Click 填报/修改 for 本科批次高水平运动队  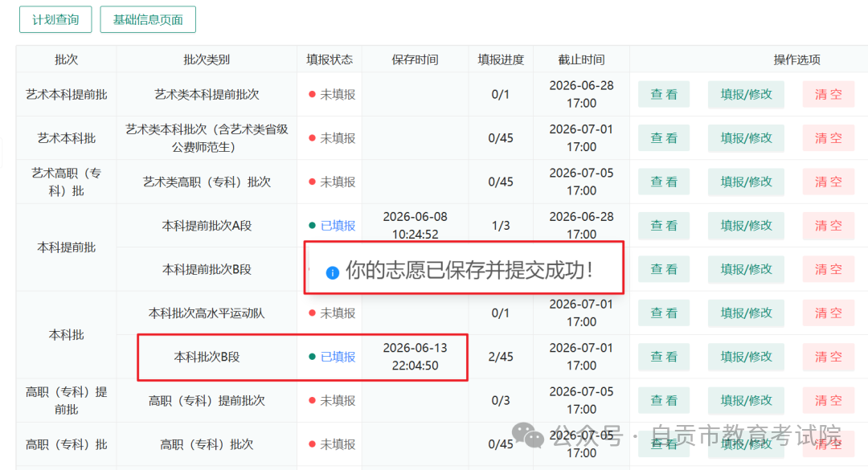tap(746, 313)
